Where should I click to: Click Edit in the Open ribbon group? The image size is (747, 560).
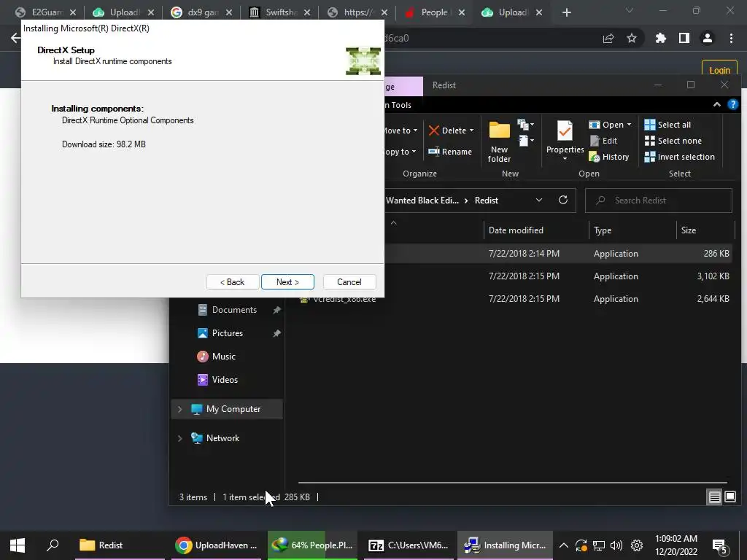[x=603, y=141]
